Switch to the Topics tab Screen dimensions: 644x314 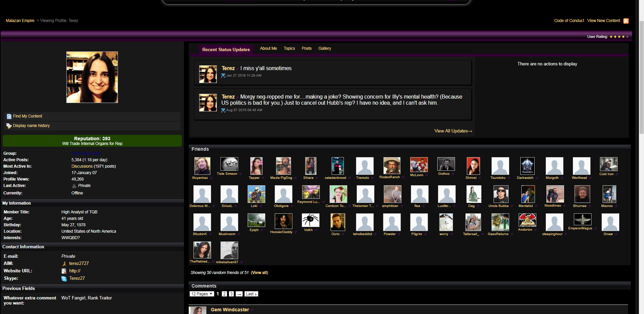pos(289,48)
